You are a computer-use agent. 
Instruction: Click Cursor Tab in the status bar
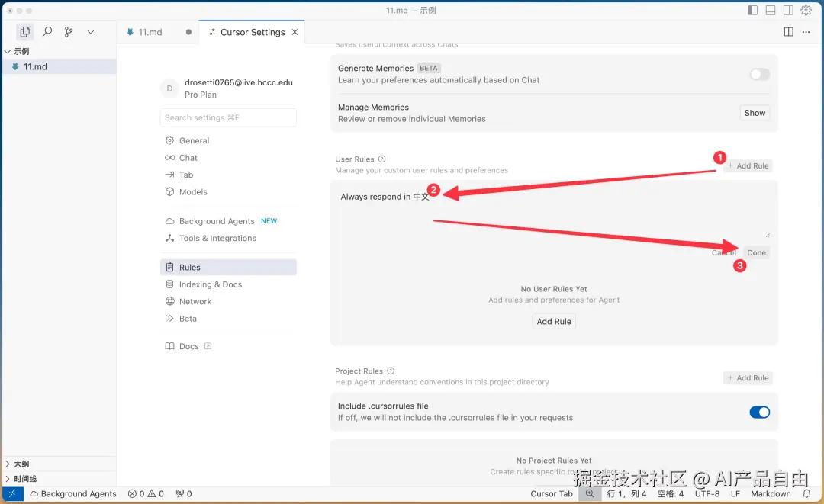click(x=552, y=493)
